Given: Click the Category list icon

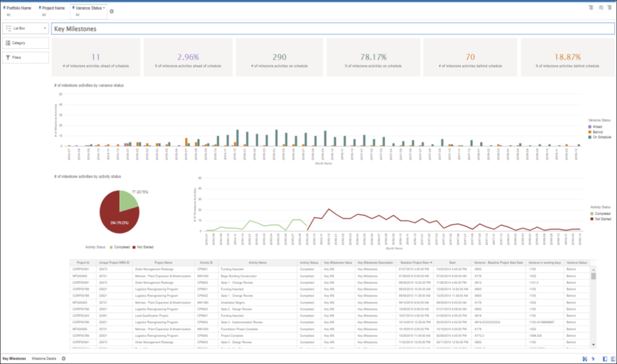Looking at the screenshot, I should 8,43.
